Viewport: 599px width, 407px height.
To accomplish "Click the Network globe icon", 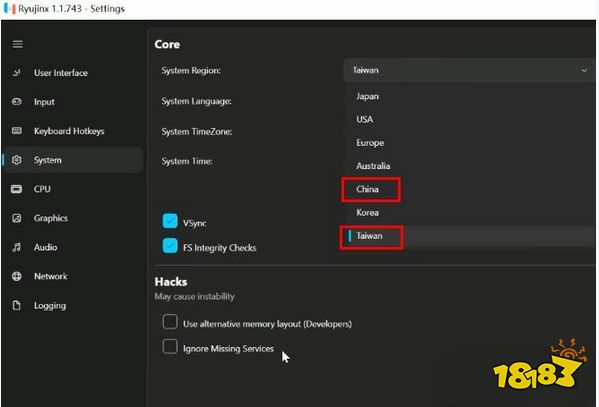I will point(16,276).
